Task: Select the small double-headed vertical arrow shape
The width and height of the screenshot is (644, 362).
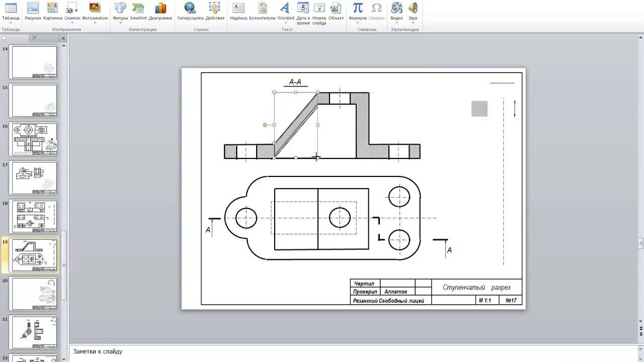Action: [x=514, y=109]
